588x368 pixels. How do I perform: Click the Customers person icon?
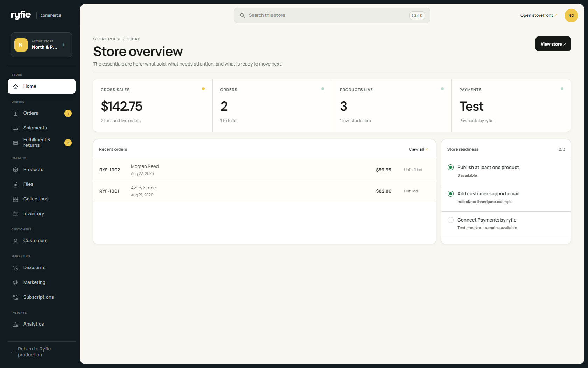pos(15,241)
